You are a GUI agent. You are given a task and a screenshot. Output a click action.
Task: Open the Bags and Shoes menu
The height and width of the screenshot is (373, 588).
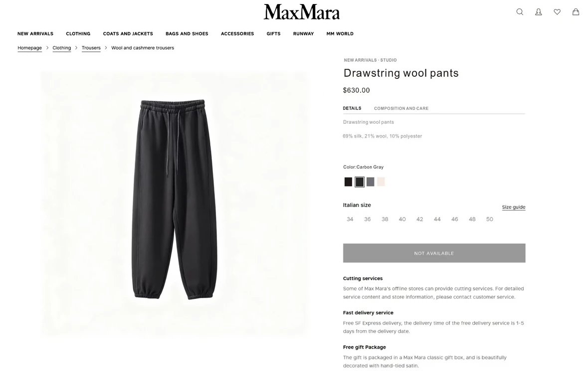187,34
